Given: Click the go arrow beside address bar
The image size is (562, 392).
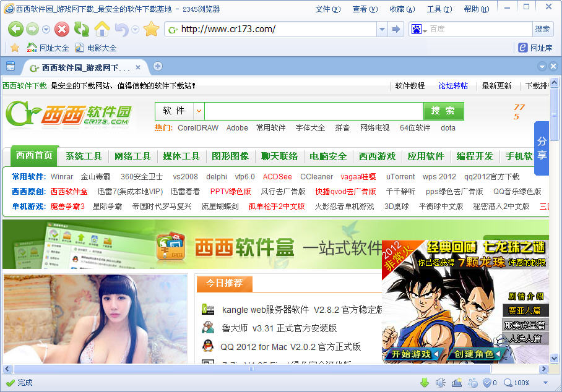Looking at the screenshot, I should click(x=396, y=29).
